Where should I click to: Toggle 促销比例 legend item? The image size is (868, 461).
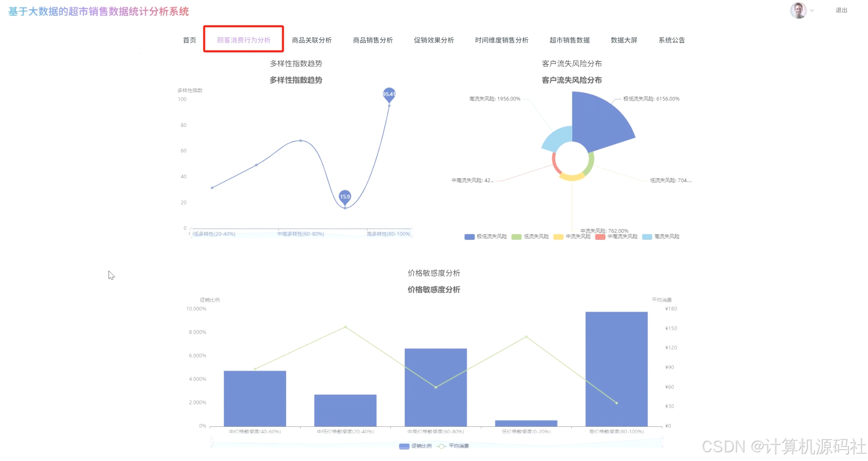415,446
